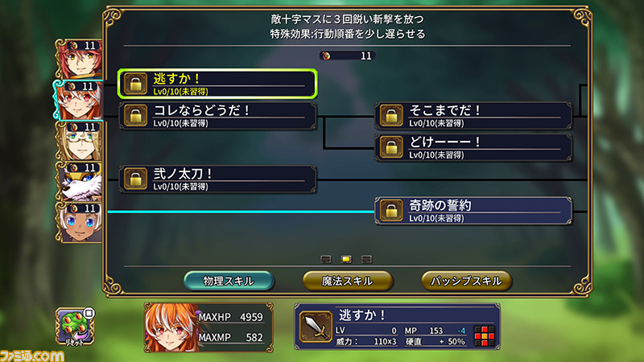Switch to the 魔法スキル tab

348,281
